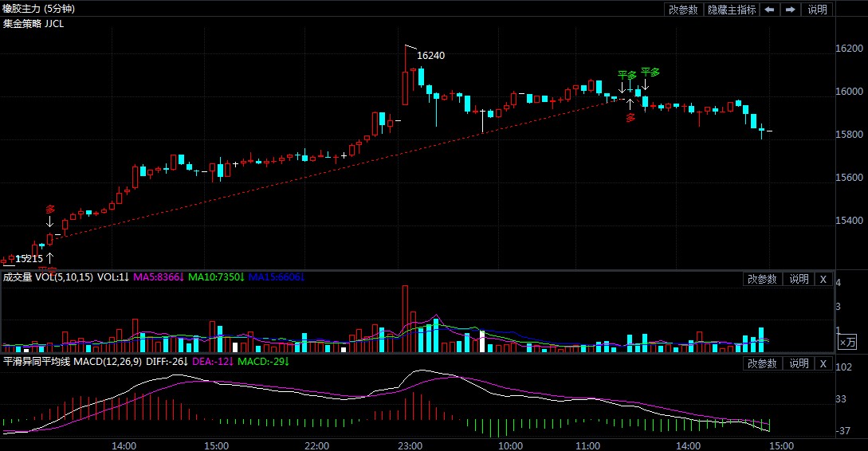868x451 pixels.
Task: Open 说明 in the MACD panel
Action: point(798,363)
